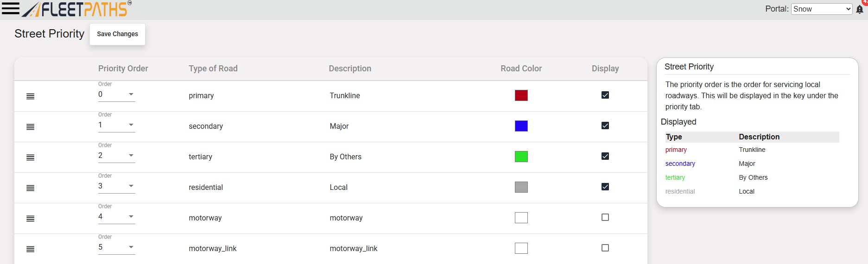The height and width of the screenshot is (264, 868).
Task: Click the drag handle for secondary row
Action: [31, 127]
